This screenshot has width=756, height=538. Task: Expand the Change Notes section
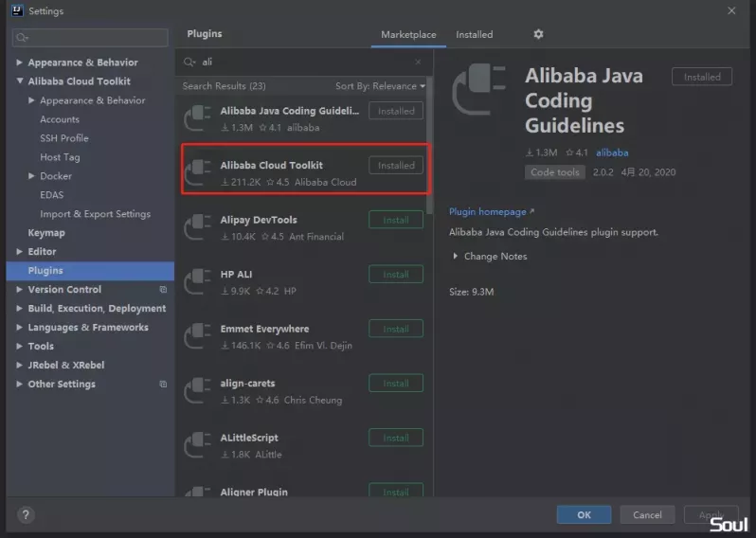pos(455,256)
